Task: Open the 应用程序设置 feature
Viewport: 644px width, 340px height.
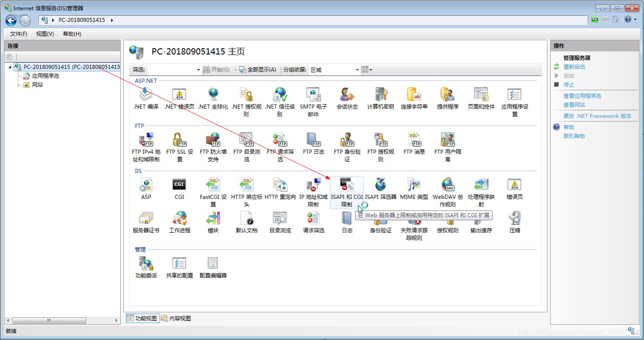Action: tap(515, 102)
